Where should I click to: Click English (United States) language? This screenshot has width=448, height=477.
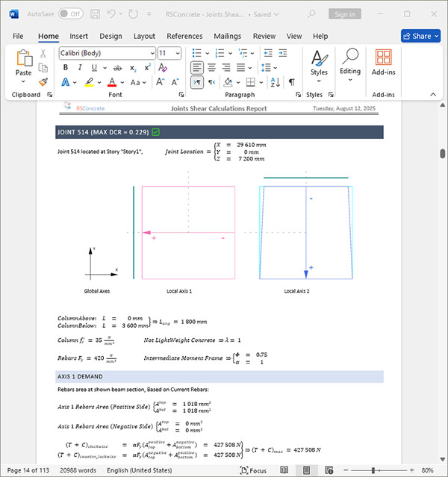(x=139, y=470)
